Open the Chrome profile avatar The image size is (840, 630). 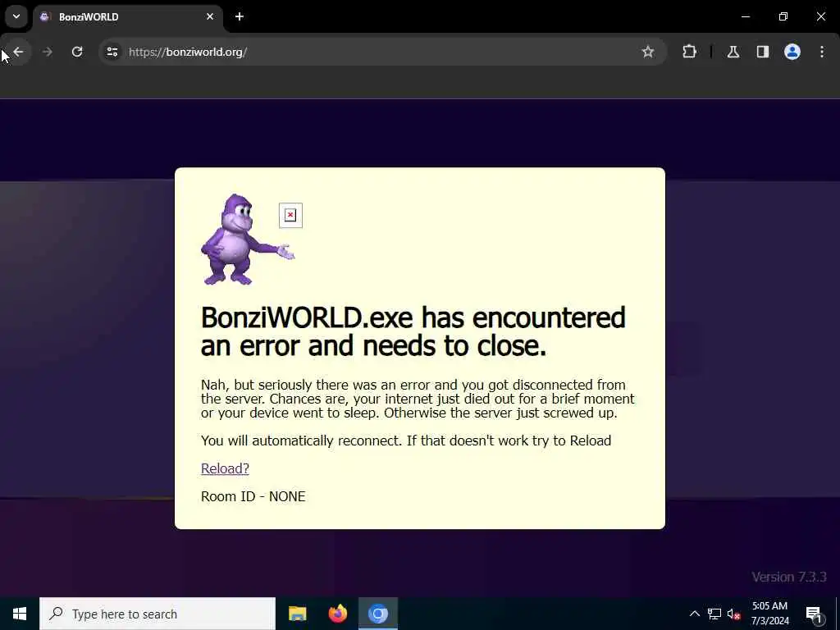792,52
